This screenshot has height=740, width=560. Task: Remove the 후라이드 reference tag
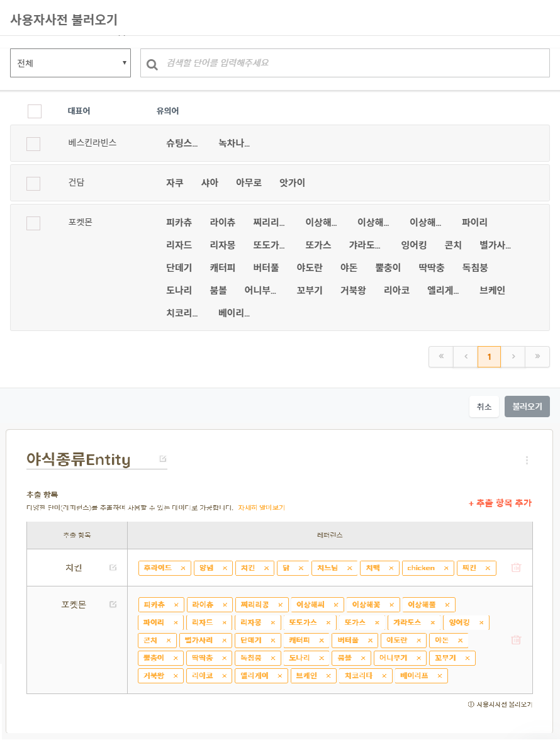[x=183, y=568]
